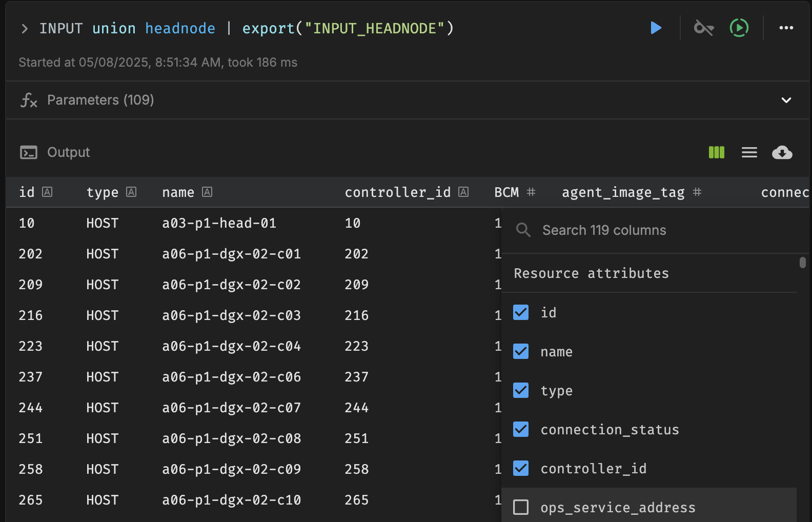This screenshot has width=812, height=522.
Task: Click the string type icon beside name header
Action: pyautogui.click(x=207, y=192)
